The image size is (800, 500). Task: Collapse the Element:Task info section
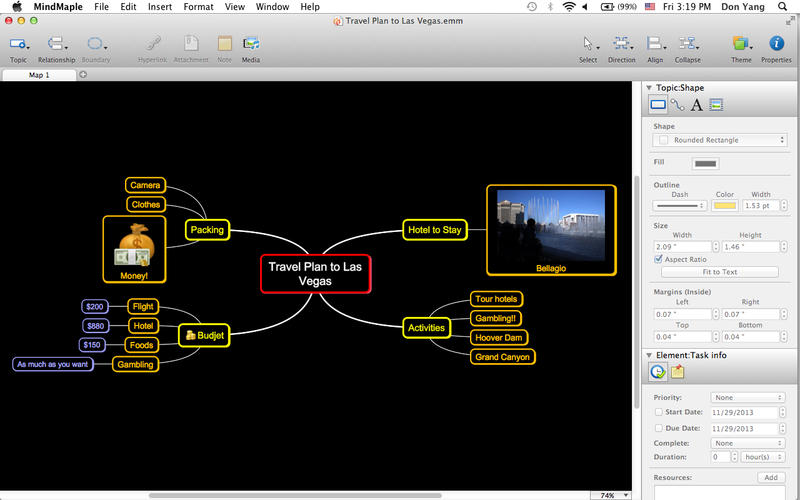[x=649, y=355]
